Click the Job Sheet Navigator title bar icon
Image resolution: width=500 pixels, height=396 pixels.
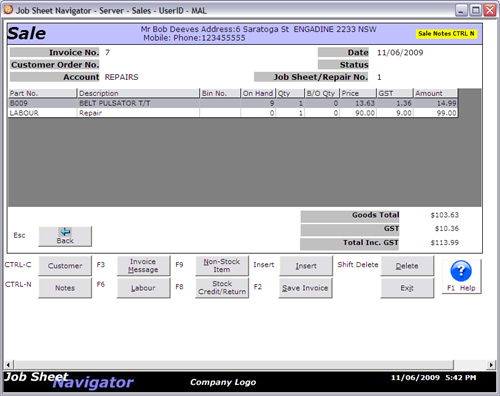click(x=8, y=10)
